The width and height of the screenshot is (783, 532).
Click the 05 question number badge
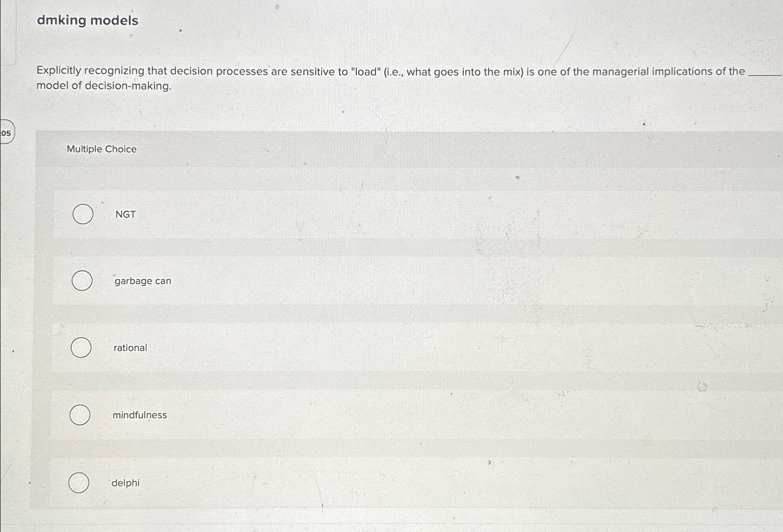click(x=6, y=134)
